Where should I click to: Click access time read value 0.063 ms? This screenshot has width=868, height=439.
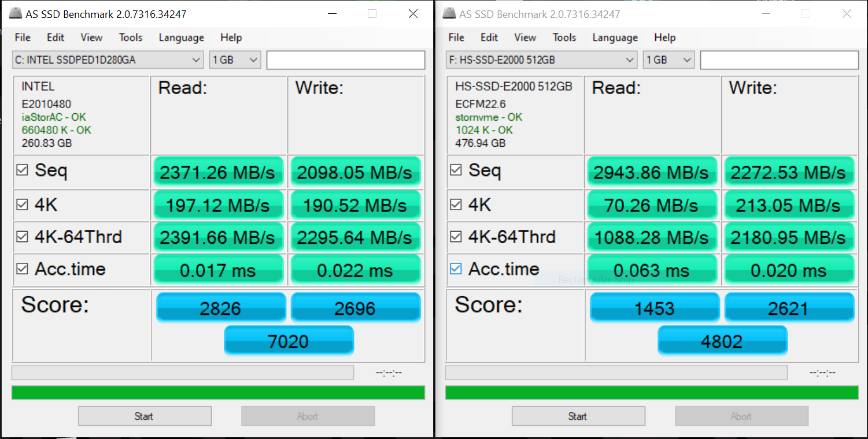(x=652, y=270)
